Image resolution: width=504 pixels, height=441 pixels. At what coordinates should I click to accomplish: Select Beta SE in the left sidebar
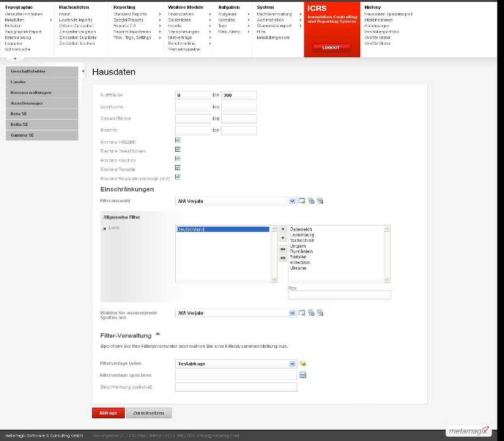coord(42,114)
